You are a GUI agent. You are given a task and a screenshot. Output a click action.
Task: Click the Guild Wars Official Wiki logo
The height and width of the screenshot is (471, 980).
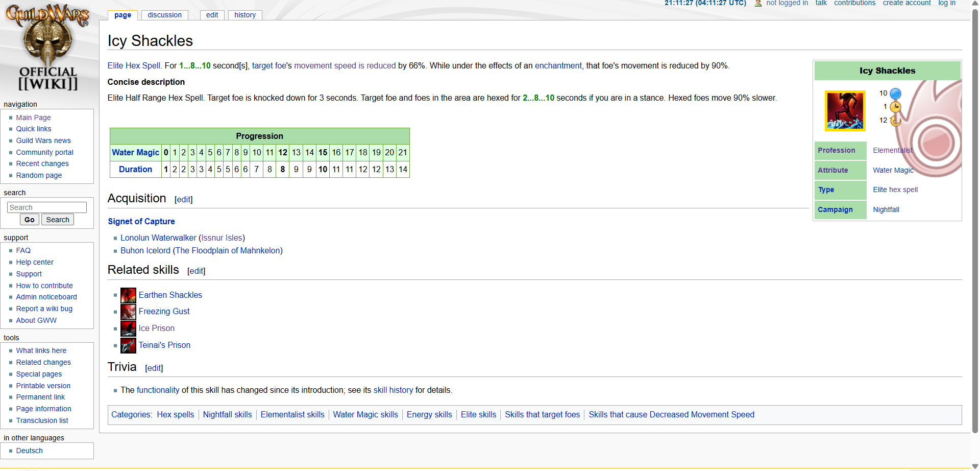[x=48, y=47]
